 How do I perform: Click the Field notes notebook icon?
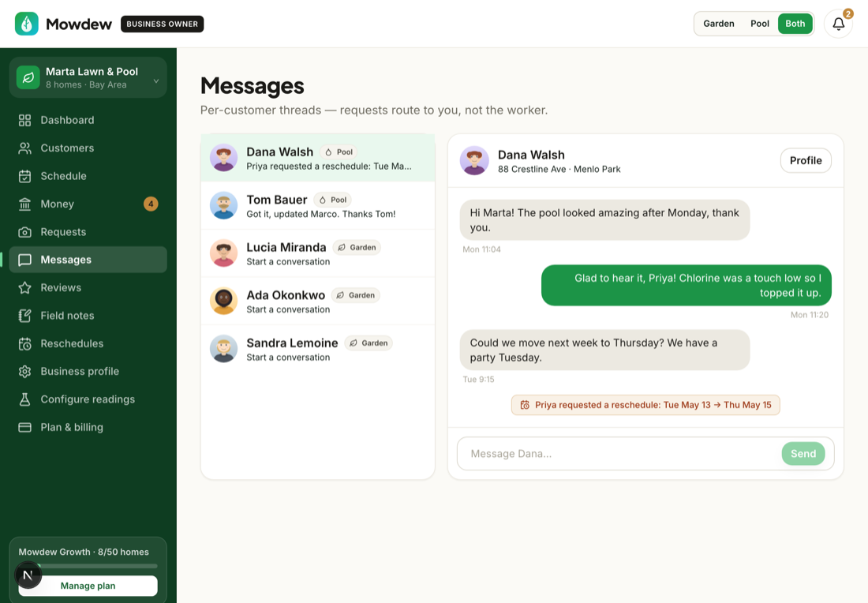coord(25,316)
